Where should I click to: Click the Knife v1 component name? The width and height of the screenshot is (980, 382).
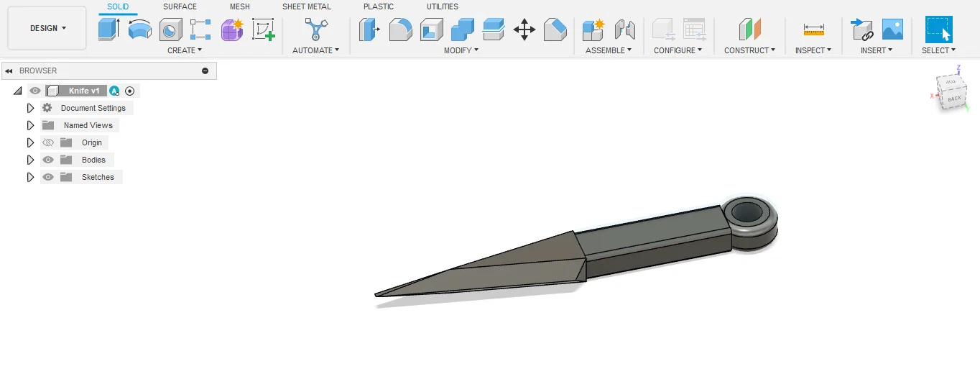pos(84,91)
